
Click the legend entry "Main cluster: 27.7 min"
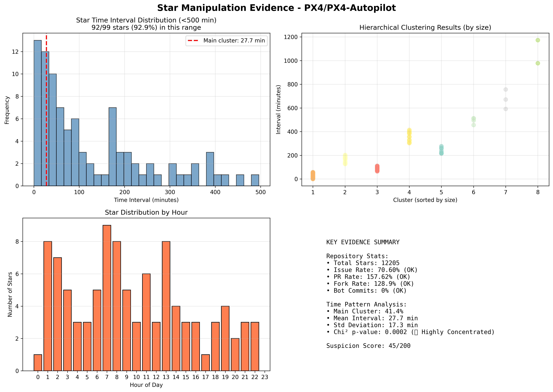click(226, 41)
